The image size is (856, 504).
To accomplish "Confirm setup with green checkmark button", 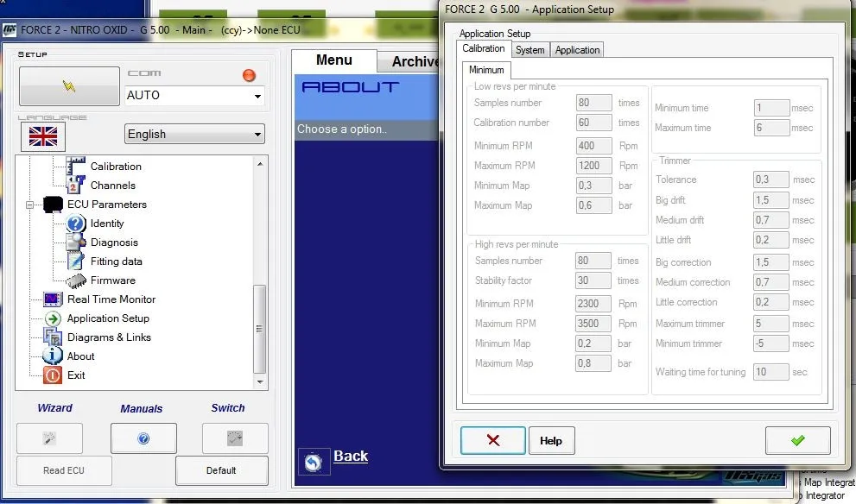I will [797, 440].
